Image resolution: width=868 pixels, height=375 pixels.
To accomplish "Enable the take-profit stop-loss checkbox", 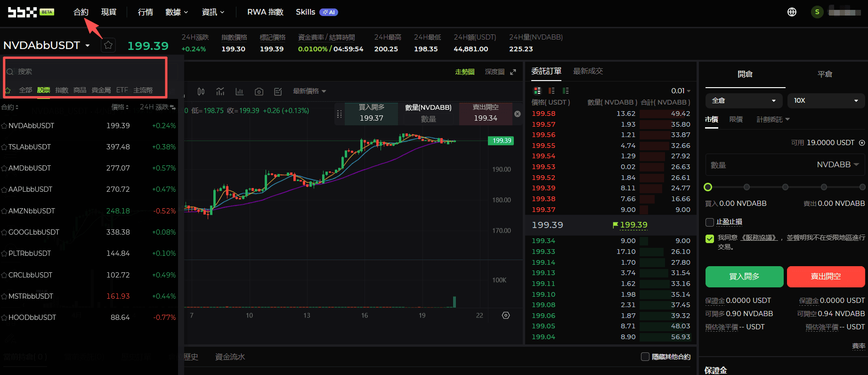I will pyautogui.click(x=710, y=222).
